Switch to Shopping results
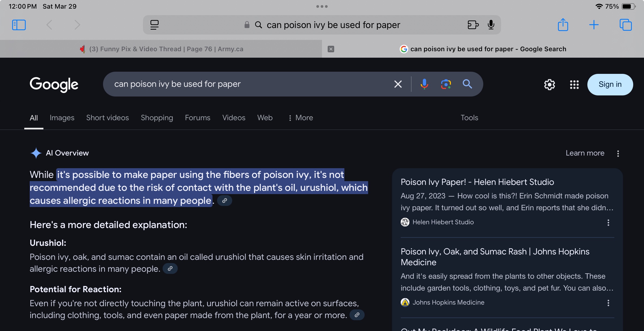Screen dimensions: 644x331 click(157, 118)
